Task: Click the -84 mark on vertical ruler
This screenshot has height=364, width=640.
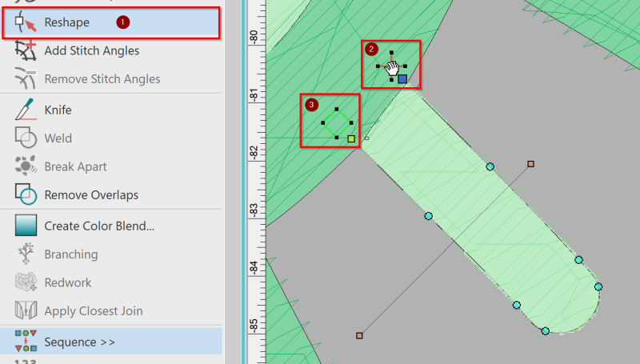Action: tap(254, 267)
